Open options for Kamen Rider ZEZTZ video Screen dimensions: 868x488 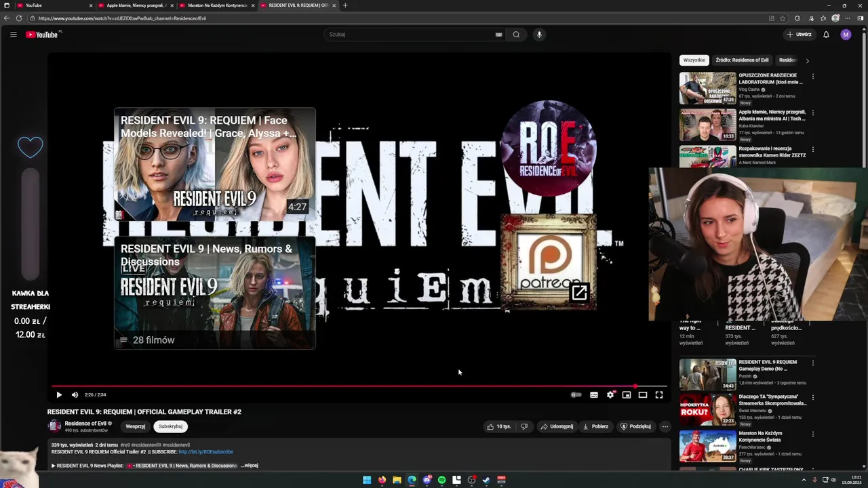812,150
